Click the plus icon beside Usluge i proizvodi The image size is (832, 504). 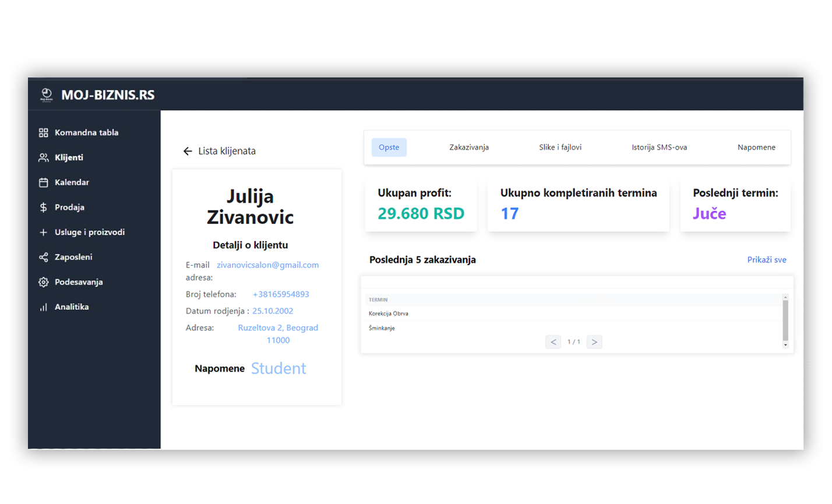click(44, 232)
